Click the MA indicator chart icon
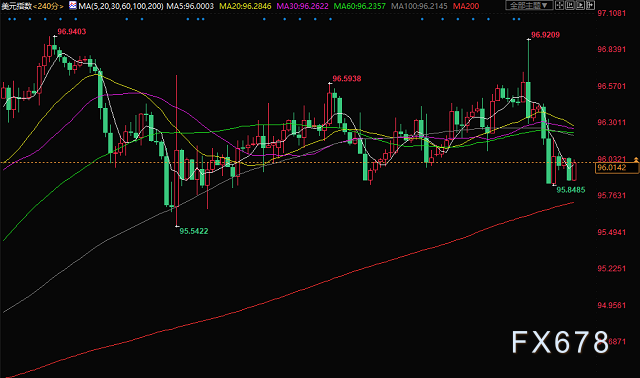 point(73,6)
